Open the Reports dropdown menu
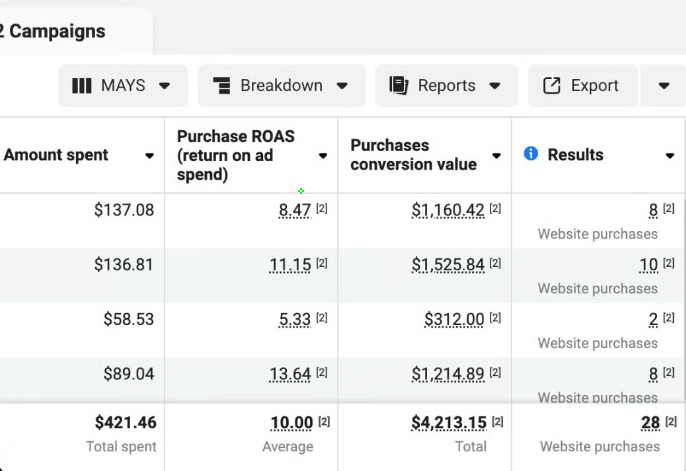This screenshot has height=471, width=686. coord(494,86)
